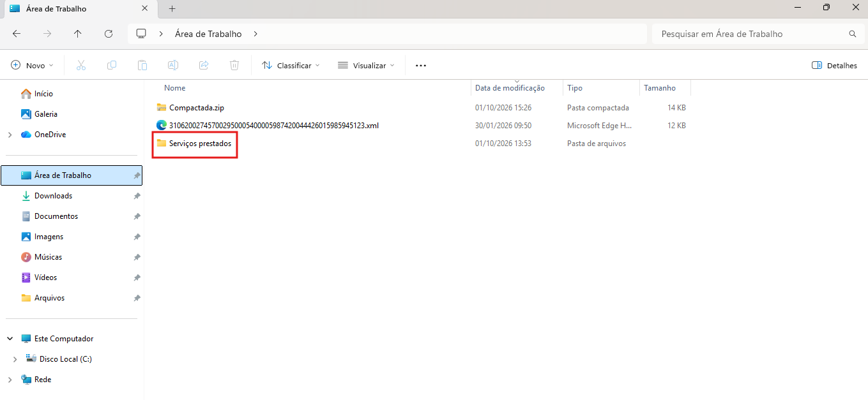Click the Share icon in toolbar
The height and width of the screenshot is (400, 868).
tap(204, 65)
